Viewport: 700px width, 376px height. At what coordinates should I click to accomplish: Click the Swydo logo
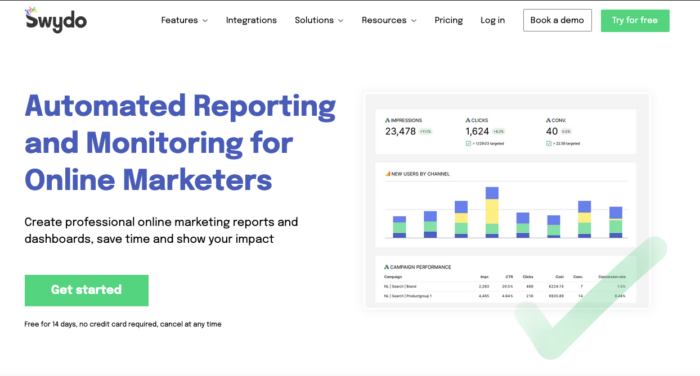point(56,20)
